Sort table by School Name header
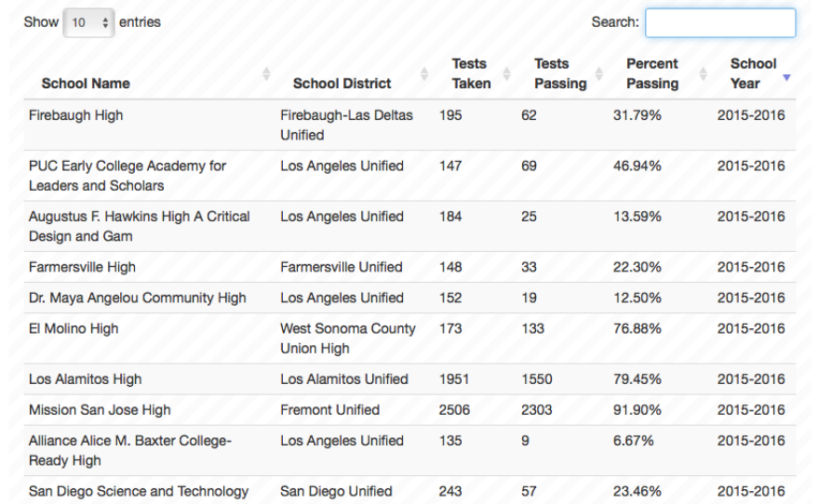This screenshot has height=504, width=819. pyautogui.click(x=86, y=84)
